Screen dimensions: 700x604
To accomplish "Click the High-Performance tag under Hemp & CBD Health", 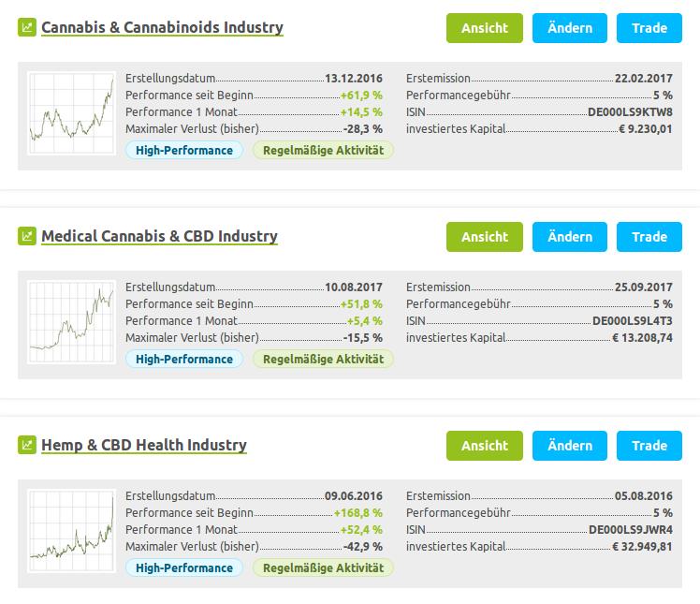I will point(184,567).
